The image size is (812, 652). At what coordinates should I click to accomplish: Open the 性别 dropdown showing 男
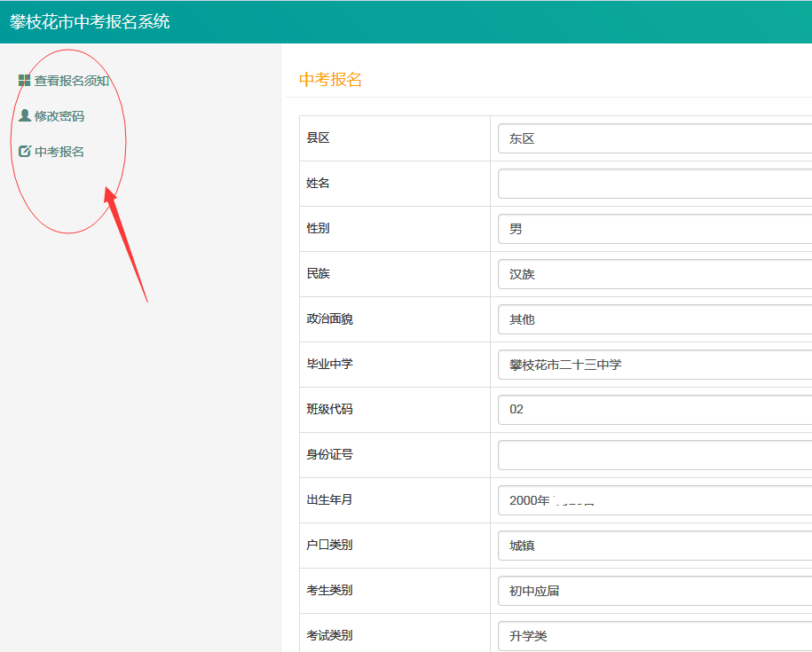654,229
